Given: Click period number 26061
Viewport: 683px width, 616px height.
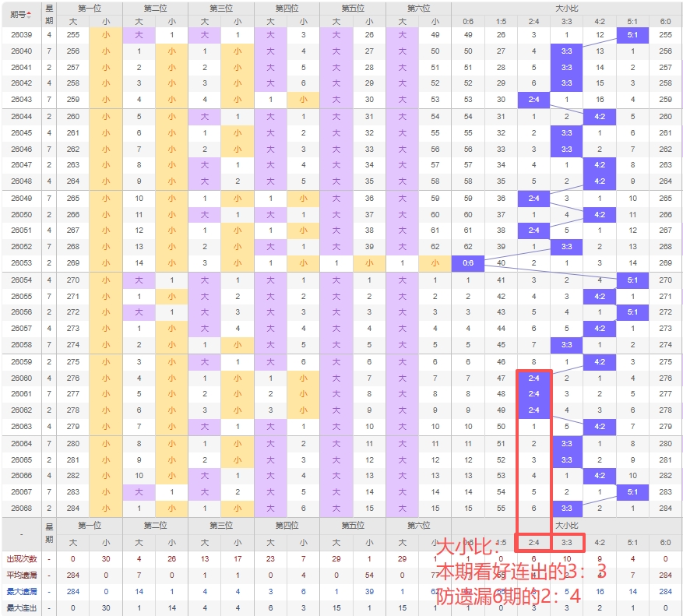Looking at the screenshot, I should [x=22, y=394].
